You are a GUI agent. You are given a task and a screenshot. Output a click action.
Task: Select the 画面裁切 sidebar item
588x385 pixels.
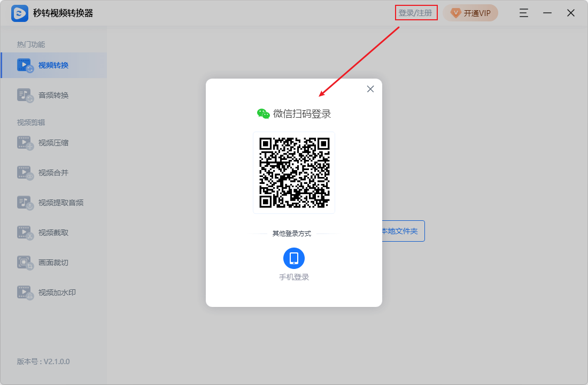(x=54, y=263)
